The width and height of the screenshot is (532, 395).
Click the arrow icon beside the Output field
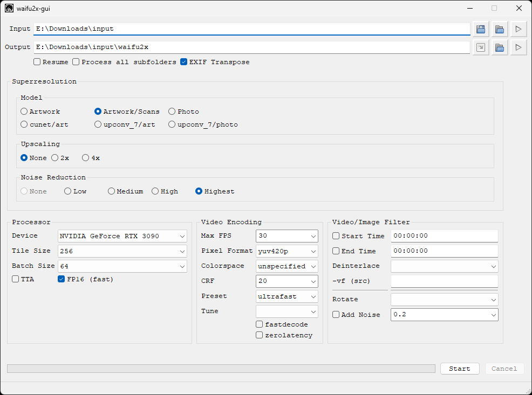(480, 47)
